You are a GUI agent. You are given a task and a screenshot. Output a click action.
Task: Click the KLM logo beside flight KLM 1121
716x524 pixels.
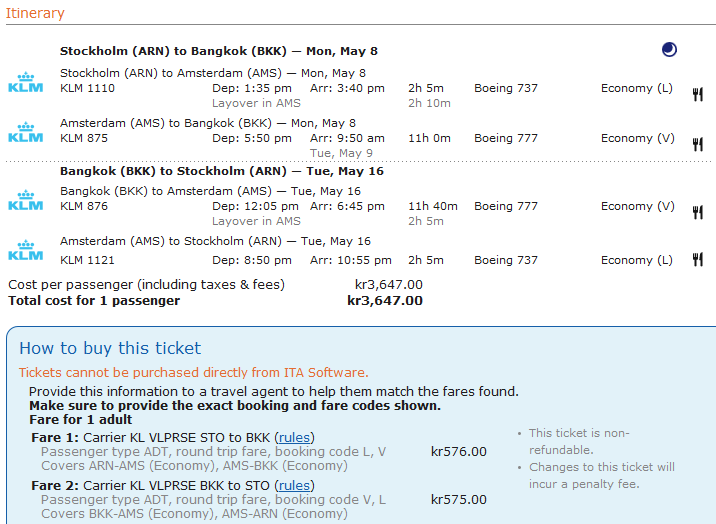coord(25,250)
